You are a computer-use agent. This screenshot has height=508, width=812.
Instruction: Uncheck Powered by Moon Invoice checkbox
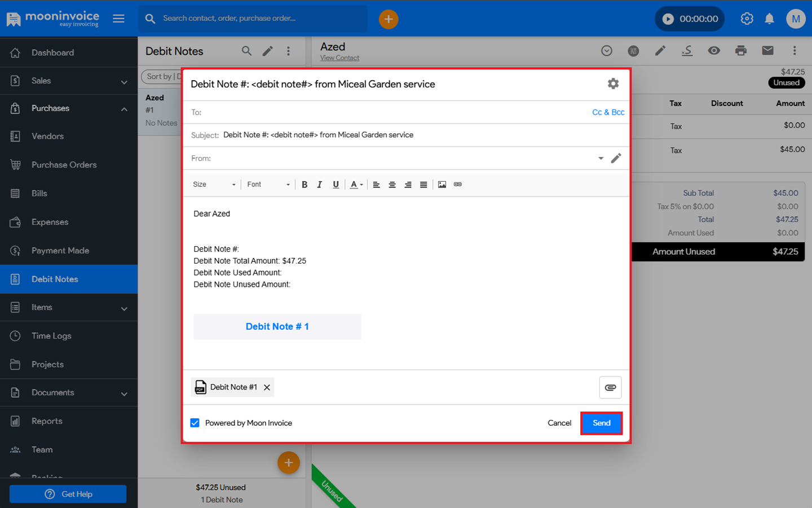coord(195,423)
